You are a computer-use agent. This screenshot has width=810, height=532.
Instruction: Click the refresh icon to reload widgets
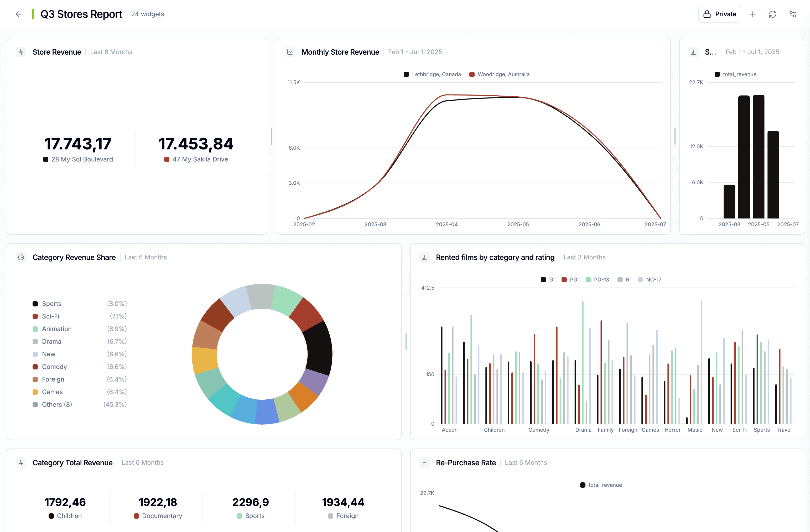point(772,14)
